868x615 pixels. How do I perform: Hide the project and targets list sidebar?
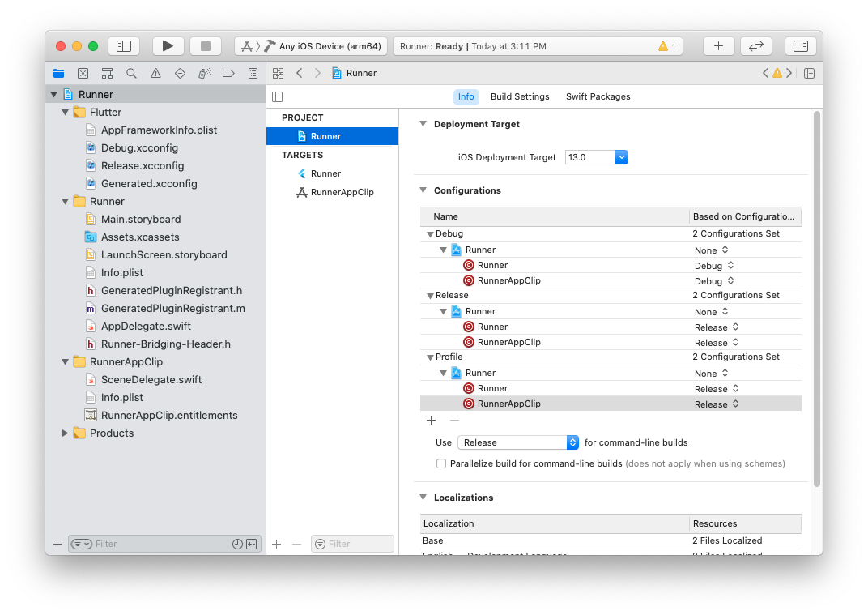click(x=278, y=96)
